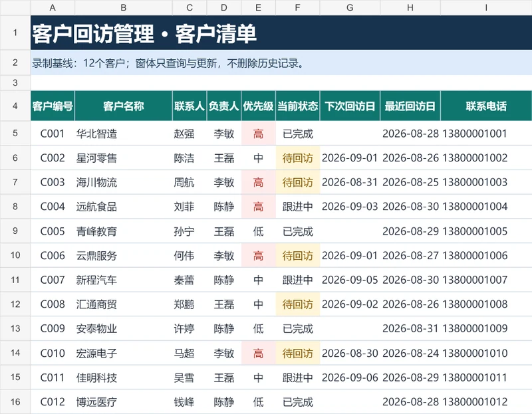532x414 pixels.
Task: Select phone number 13800001002
Action: (x=486, y=158)
